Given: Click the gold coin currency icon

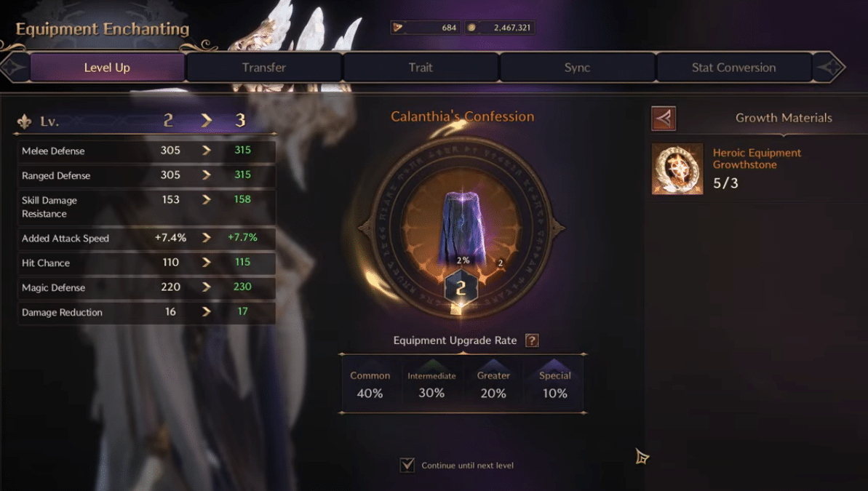Looking at the screenshot, I should (471, 27).
